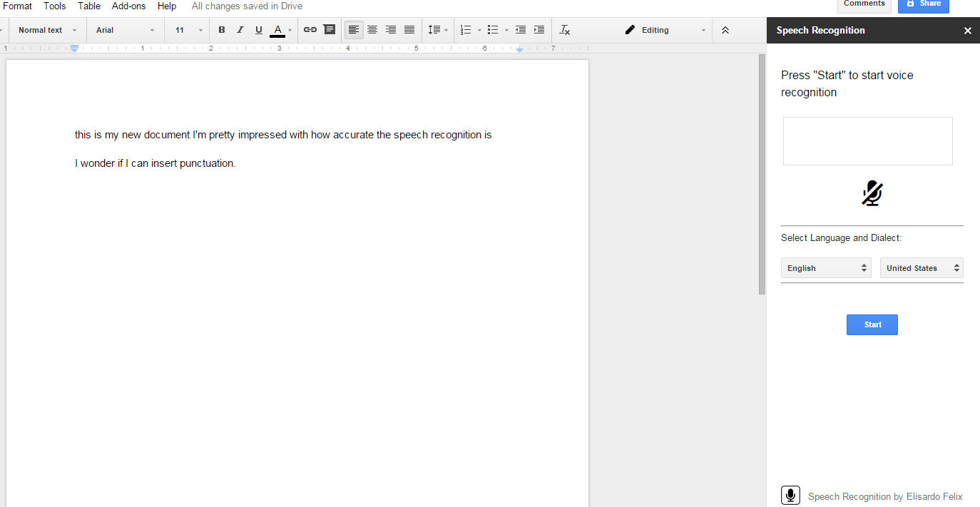Viewport: 980px width, 507px height.
Task: Open the font size 11 dropdown
Action: coord(189,30)
